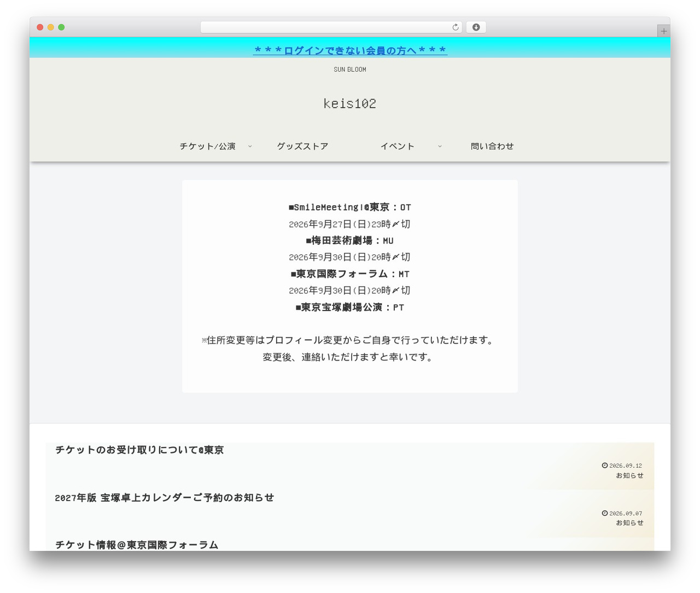Screen dimensions: 700x593
Task: Open the グッズストア menu item
Action: [x=302, y=146]
